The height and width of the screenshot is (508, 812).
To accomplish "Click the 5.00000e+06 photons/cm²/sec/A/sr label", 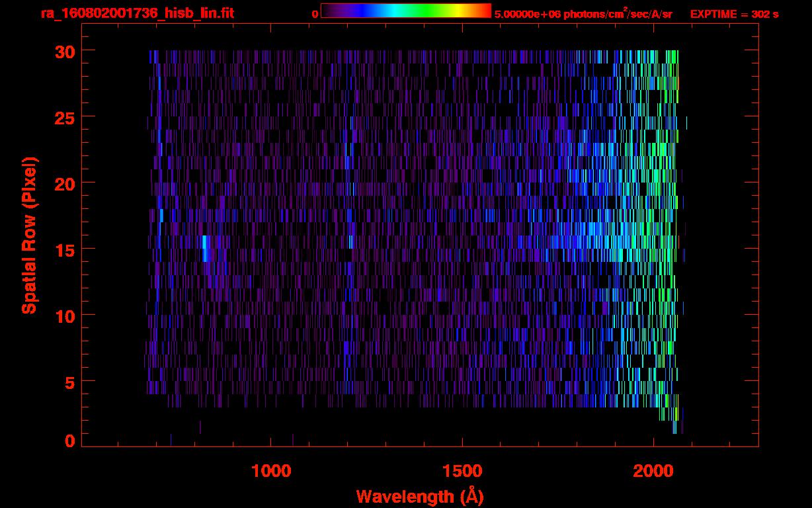I will (583, 13).
